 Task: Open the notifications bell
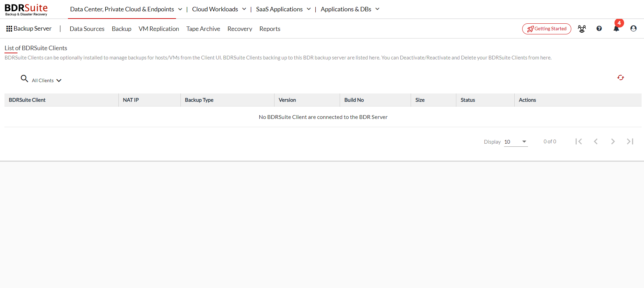(x=616, y=29)
